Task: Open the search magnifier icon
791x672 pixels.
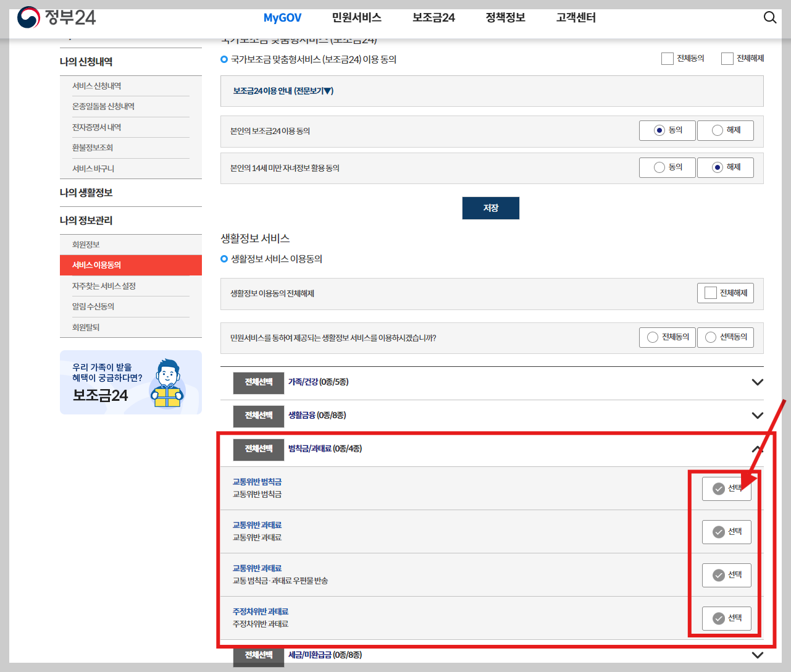Action: point(770,17)
